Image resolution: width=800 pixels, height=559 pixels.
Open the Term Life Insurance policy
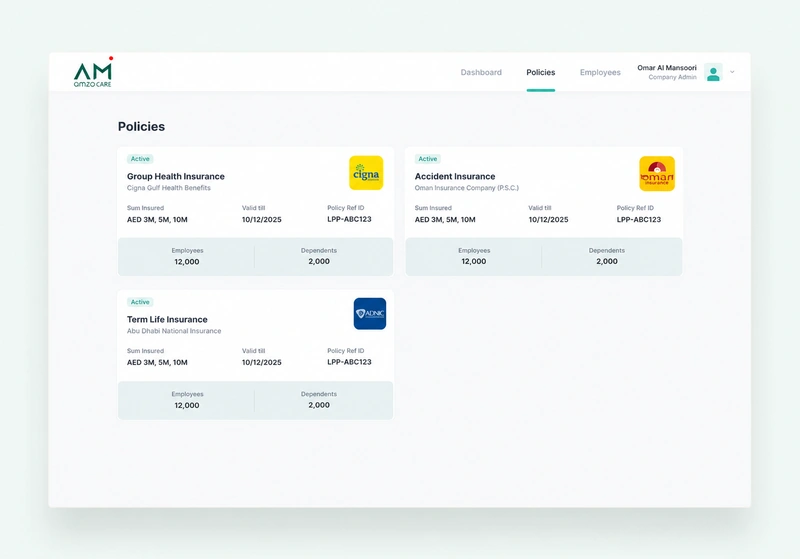click(x=167, y=319)
